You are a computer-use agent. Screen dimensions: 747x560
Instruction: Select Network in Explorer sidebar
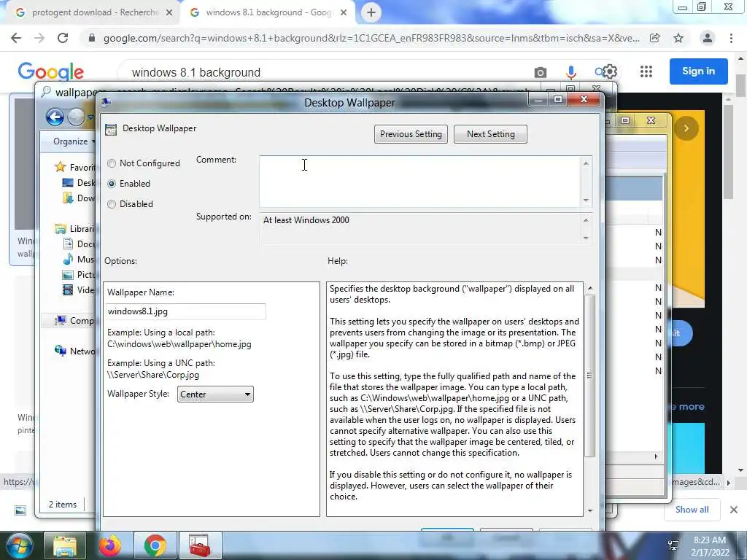point(75,351)
